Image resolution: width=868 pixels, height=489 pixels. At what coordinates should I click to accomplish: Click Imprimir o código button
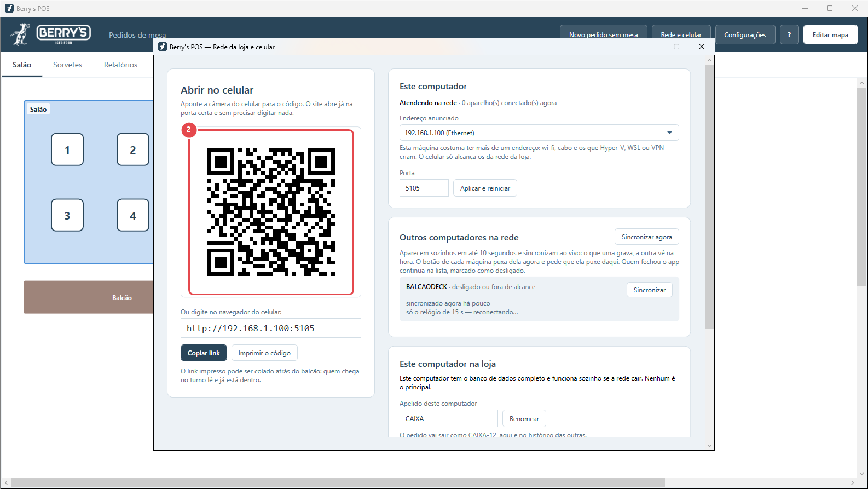pos(264,353)
